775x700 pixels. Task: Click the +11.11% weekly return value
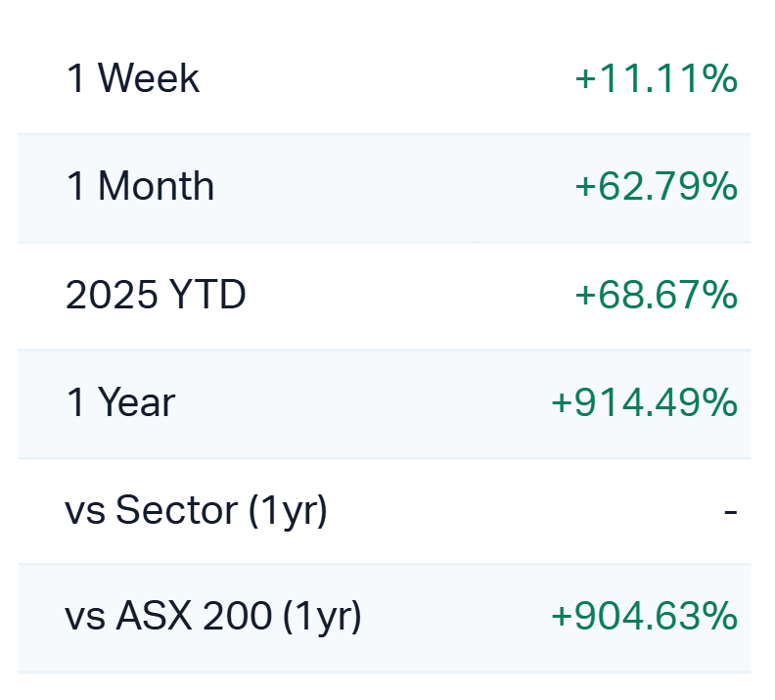point(656,78)
